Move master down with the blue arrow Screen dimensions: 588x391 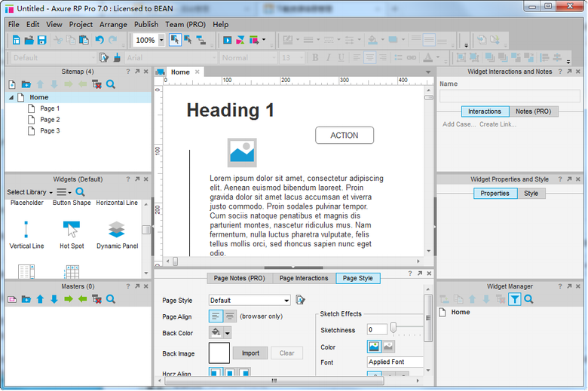pos(54,299)
